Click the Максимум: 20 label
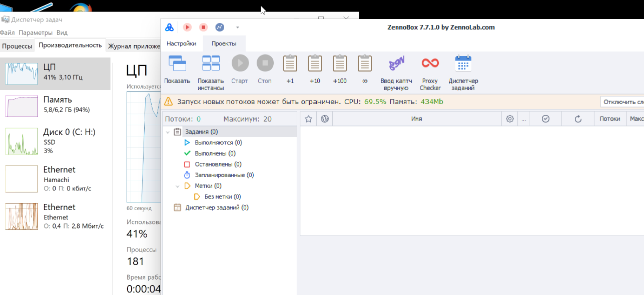This screenshot has height=295, width=644. tap(247, 119)
